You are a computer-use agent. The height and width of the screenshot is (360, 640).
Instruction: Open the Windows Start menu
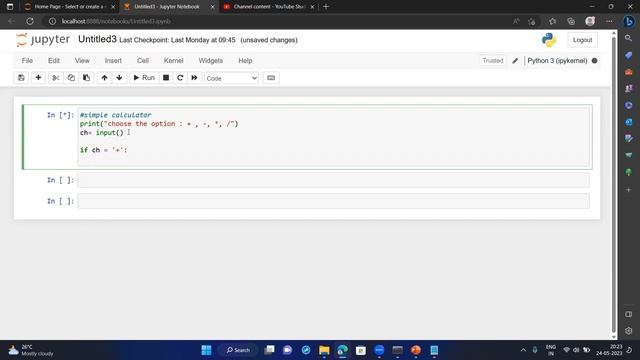(x=207, y=350)
